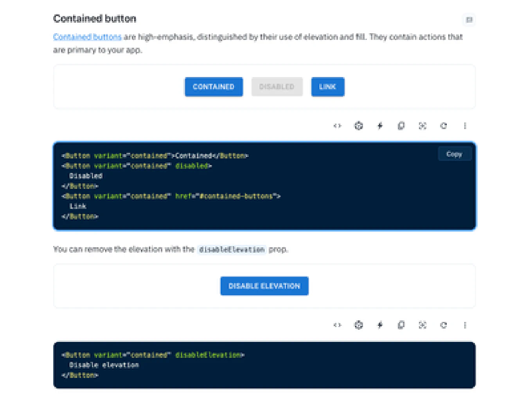Open Disable elevation demo in CodeSandbox
The image size is (532, 399).
tap(359, 325)
